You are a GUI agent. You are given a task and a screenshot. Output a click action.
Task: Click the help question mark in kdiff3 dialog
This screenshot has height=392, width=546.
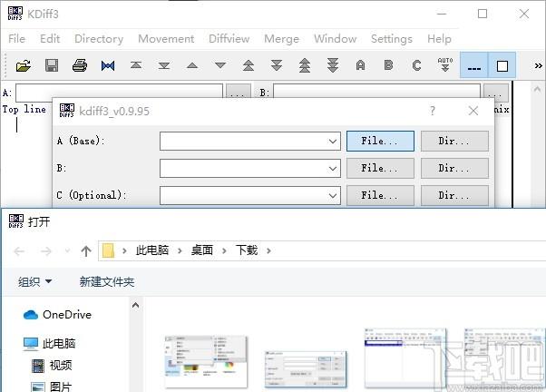click(x=432, y=111)
